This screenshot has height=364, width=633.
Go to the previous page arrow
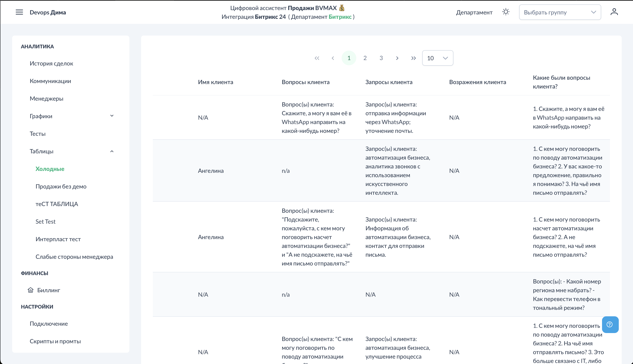(x=333, y=58)
